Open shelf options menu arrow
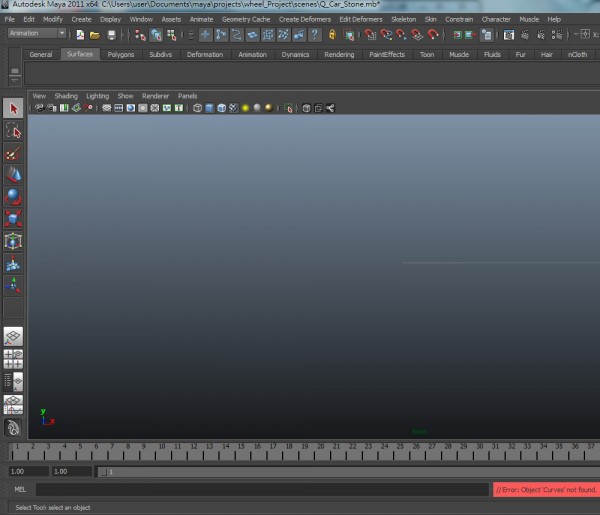Screen dimensions: 600x515 pyautogui.click(x=15, y=80)
